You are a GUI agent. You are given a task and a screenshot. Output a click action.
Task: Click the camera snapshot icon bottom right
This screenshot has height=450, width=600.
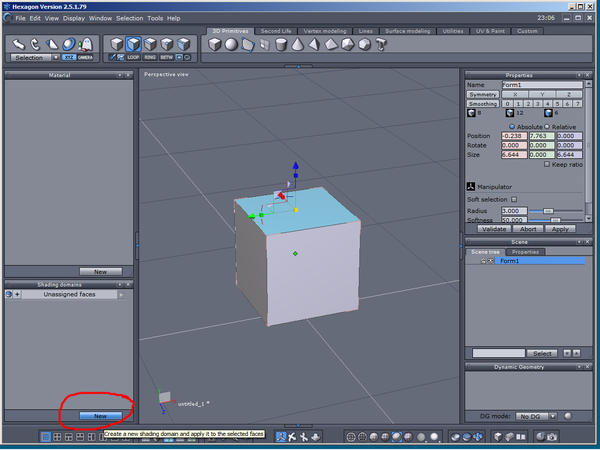[x=551, y=437]
